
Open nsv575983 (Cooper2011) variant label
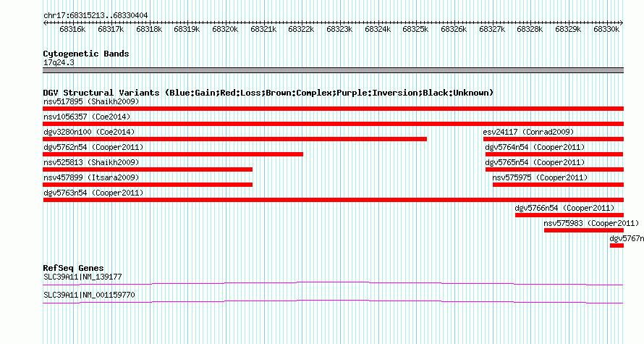coord(591,223)
